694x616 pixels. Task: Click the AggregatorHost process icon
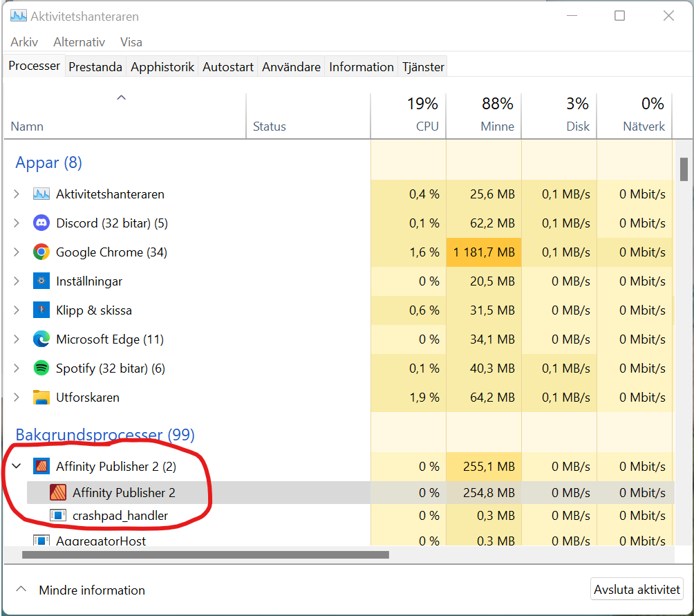(x=41, y=541)
